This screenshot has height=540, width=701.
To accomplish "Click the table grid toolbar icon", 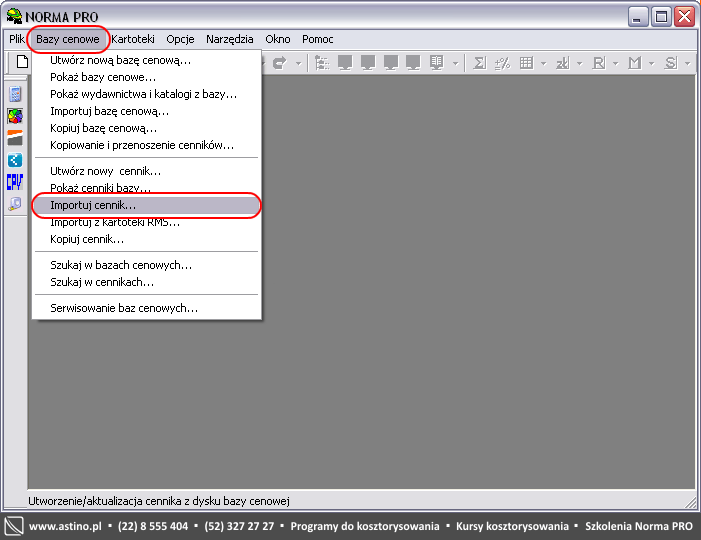I will tap(526, 63).
